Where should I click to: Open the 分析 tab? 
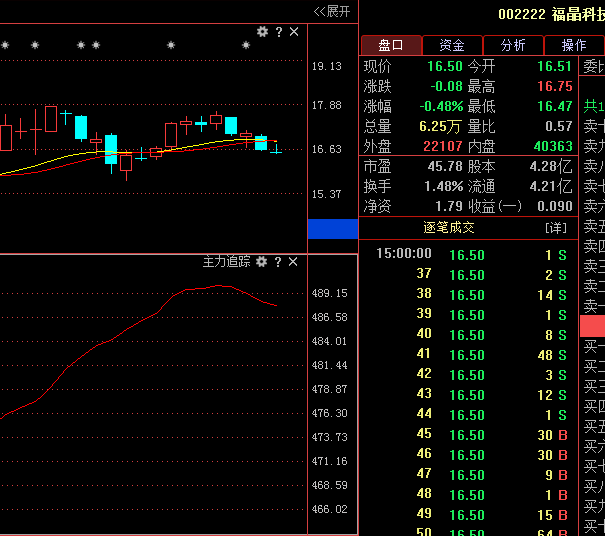513,45
